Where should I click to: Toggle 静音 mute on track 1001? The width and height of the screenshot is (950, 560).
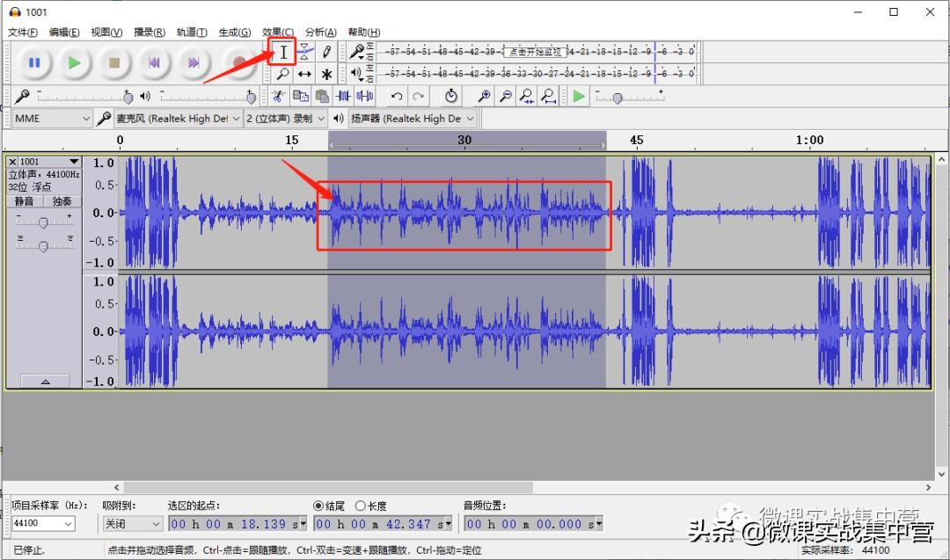(26, 201)
